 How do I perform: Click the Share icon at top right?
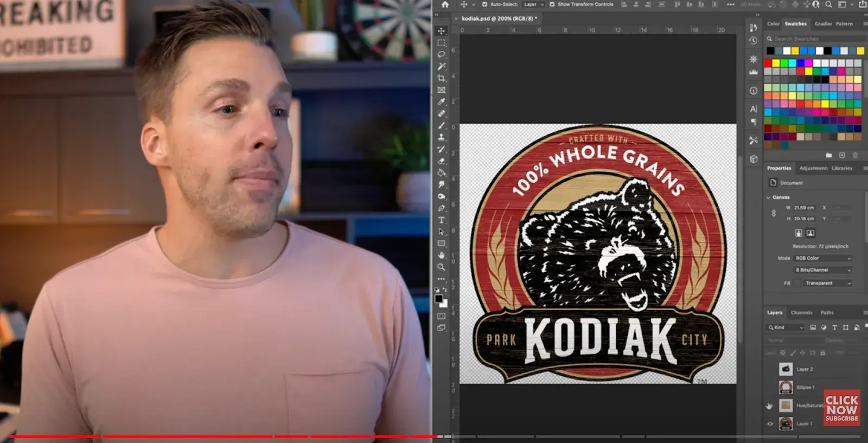tap(863, 4)
